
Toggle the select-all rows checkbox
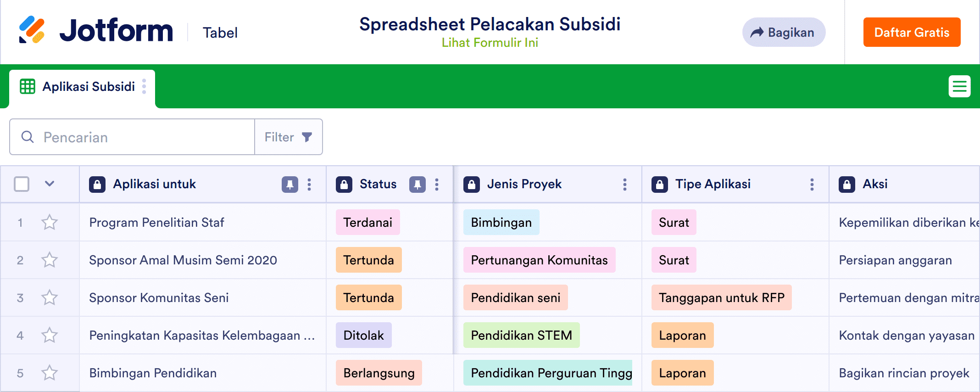(22, 184)
